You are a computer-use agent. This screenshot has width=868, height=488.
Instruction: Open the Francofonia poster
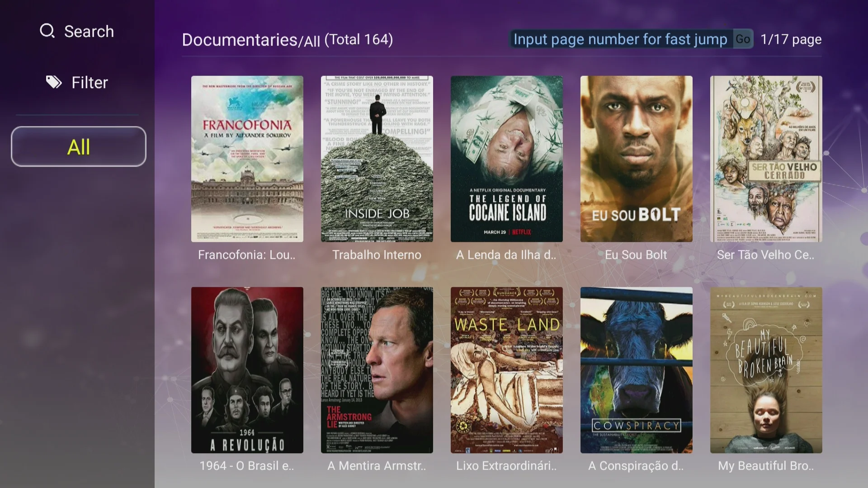coord(247,159)
